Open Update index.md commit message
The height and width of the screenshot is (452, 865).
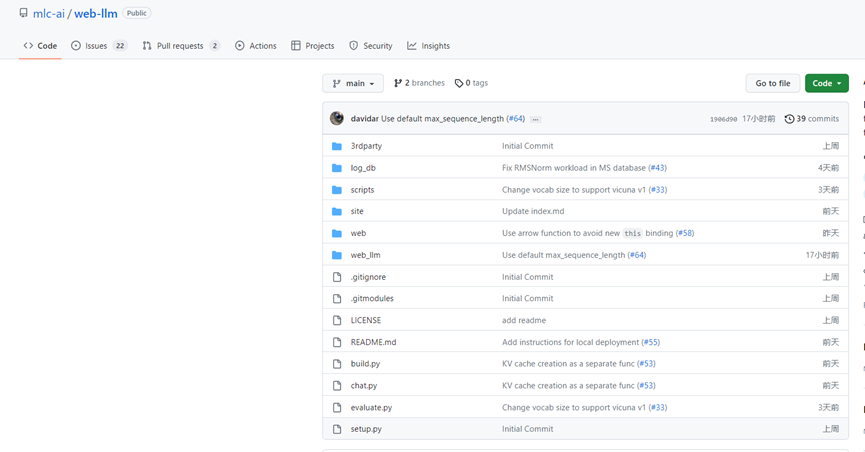(533, 211)
